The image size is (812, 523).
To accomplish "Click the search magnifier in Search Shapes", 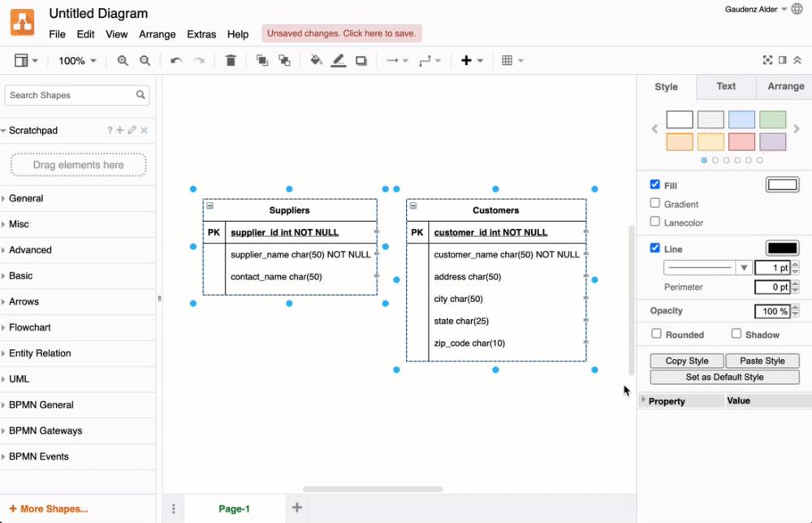I will tap(140, 95).
